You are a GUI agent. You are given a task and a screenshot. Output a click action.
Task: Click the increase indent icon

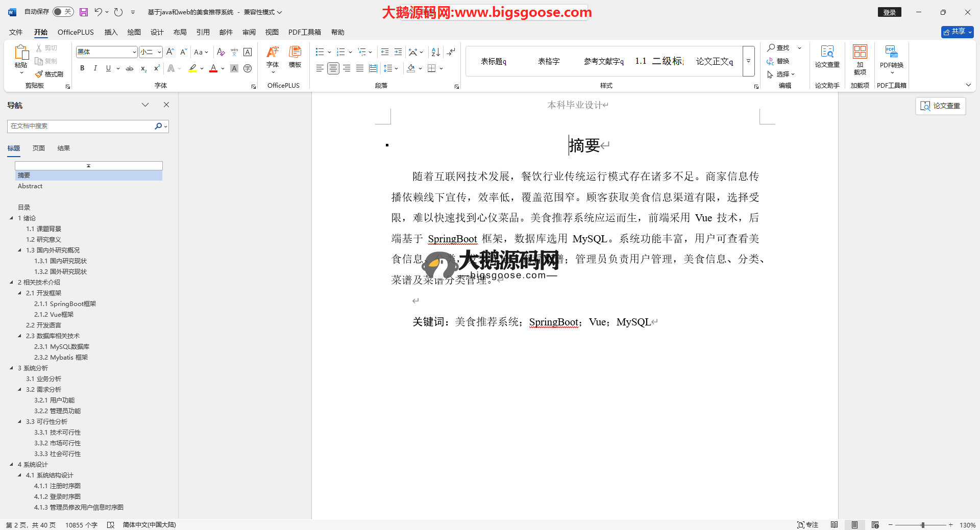[x=398, y=52]
